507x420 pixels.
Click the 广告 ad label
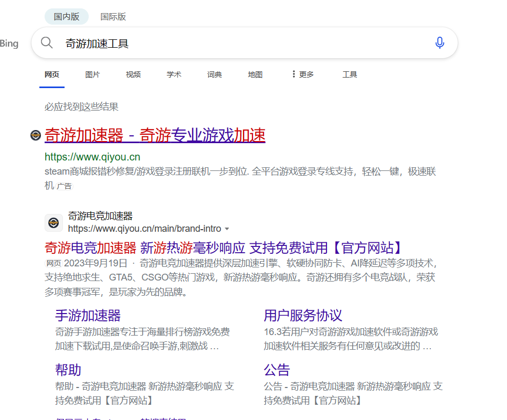click(65, 186)
